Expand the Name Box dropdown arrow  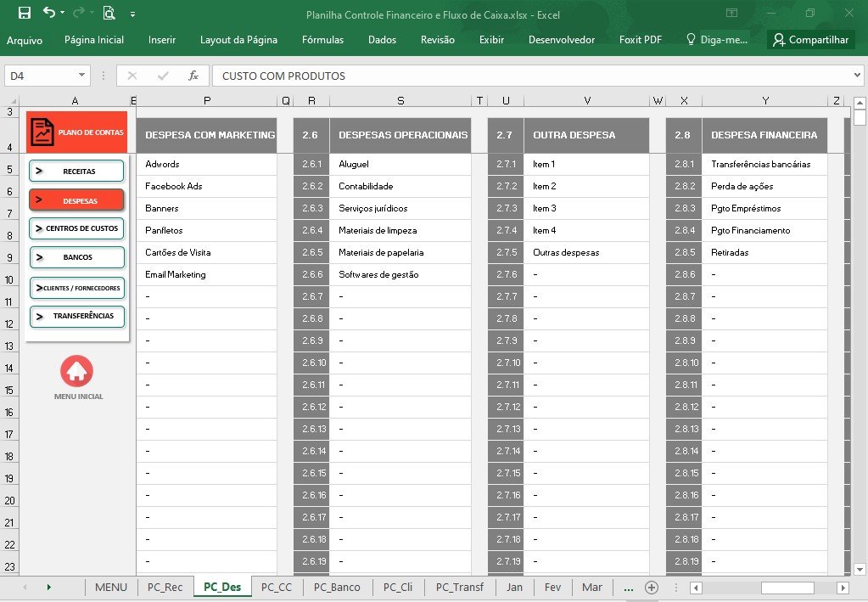coord(81,76)
